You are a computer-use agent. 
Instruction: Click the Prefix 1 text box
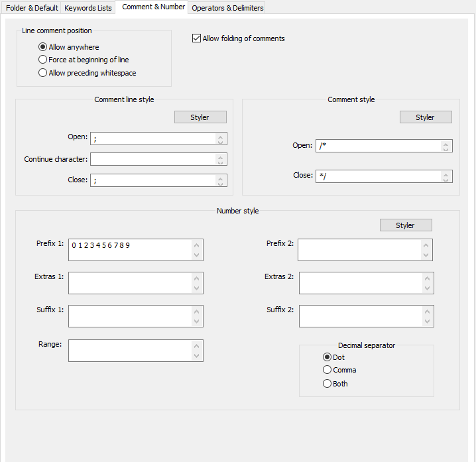[x=129, y=250]
